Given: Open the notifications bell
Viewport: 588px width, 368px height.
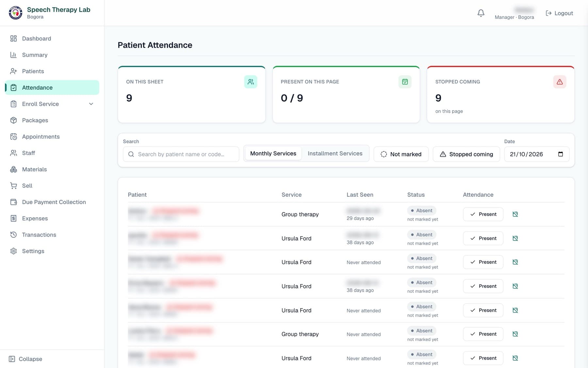Looking at the screenshot, I should [x=481, y=13].
